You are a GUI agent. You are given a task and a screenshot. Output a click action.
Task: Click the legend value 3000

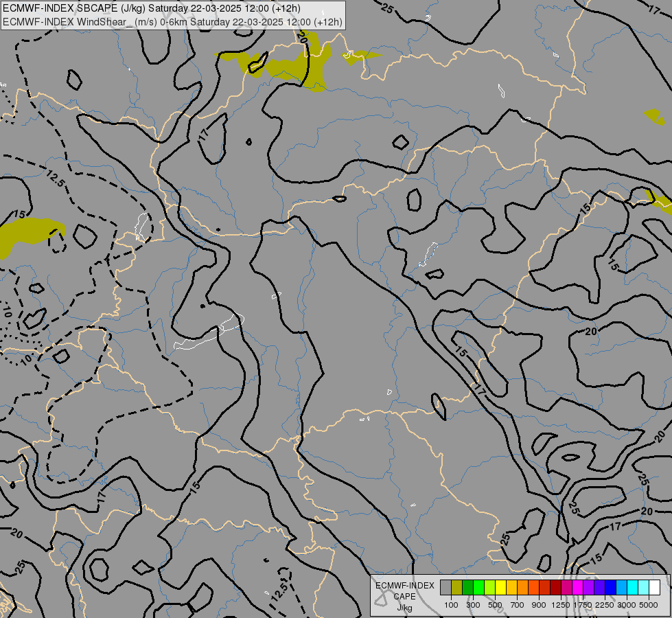(627, 605)
